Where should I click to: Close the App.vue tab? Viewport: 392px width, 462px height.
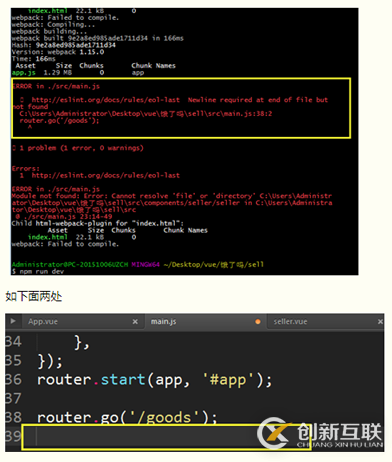click(x=135, y=322)
